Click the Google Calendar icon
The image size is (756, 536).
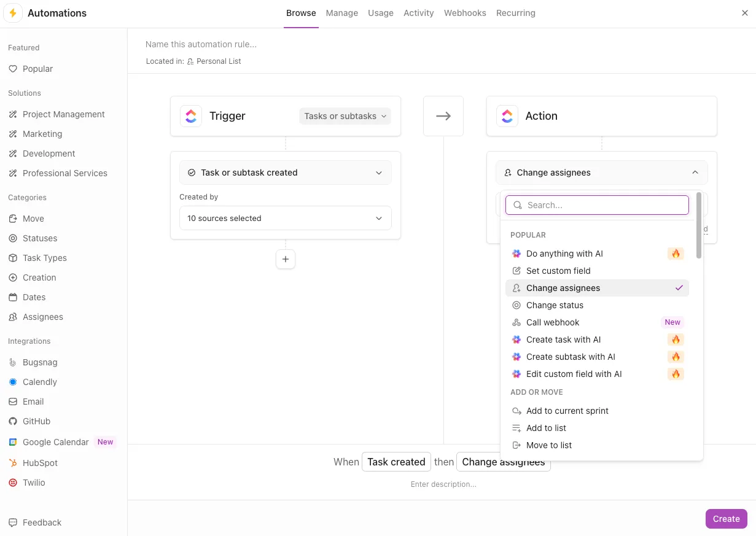[x=13, y=442]
